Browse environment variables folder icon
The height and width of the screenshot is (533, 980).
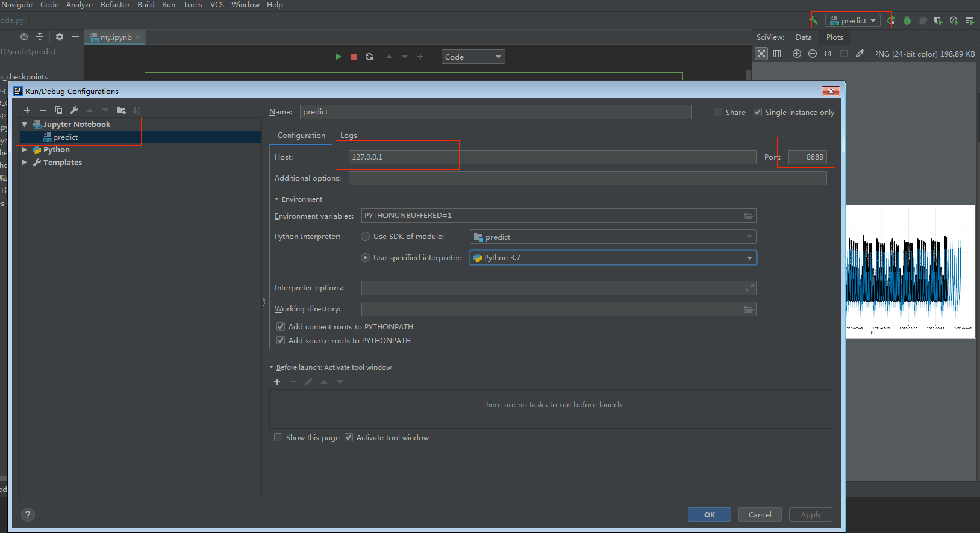[x=749, y=216]
